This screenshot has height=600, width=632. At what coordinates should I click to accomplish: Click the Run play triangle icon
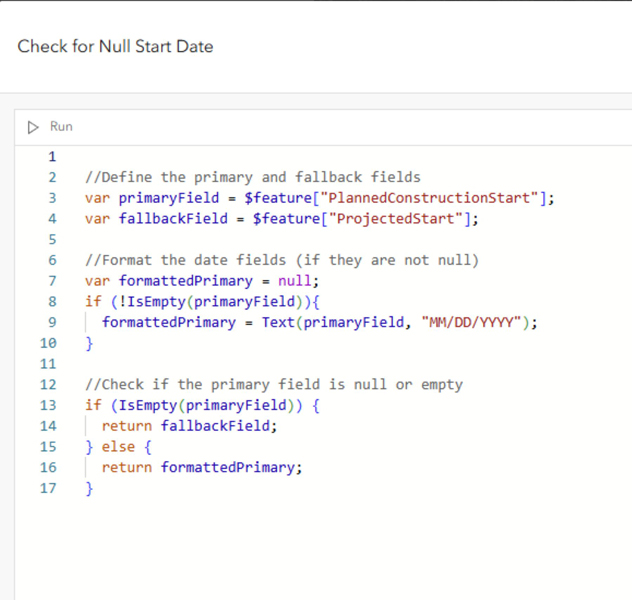pos(33,127)
